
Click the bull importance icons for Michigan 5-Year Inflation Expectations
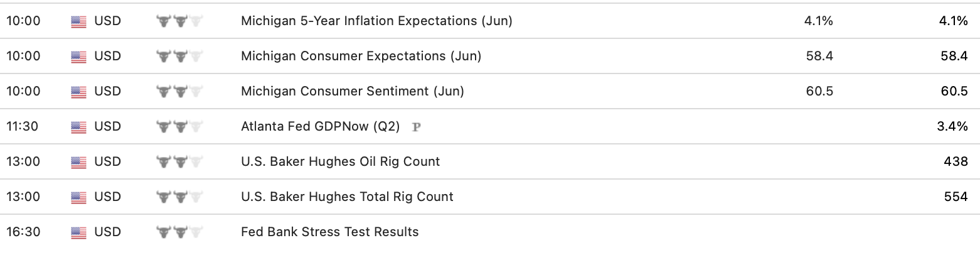click(179, 21)
